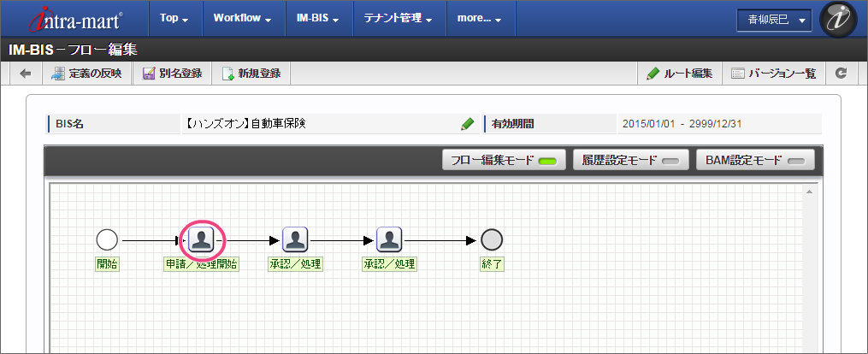Click the 申請/処理開始 label
Screen dimensions: 868x354
(x=202, y=264)
